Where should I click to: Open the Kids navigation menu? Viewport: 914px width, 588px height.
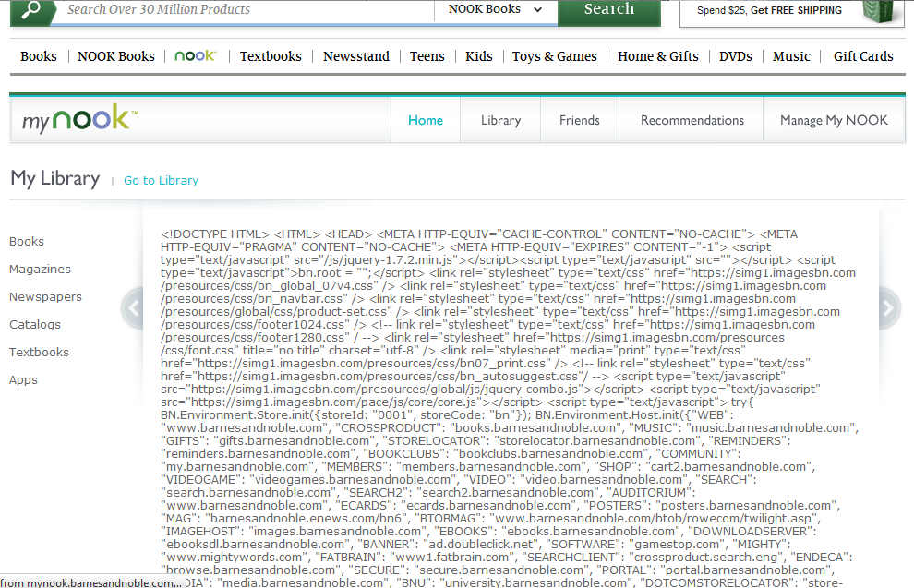478,56
